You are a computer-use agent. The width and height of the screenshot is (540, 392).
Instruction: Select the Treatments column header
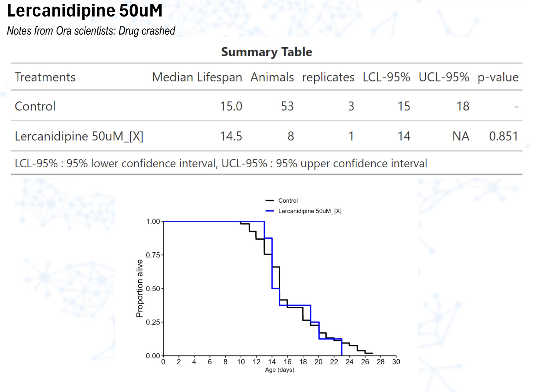tap(45, 77)
